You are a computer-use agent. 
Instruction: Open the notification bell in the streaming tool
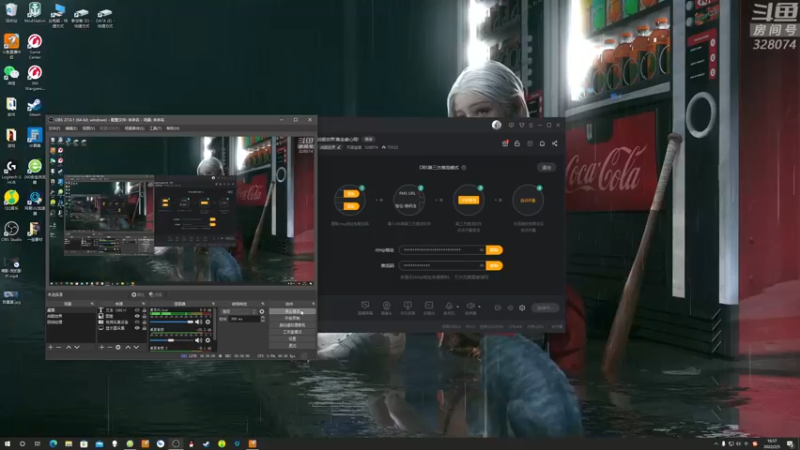coord(542,143)
